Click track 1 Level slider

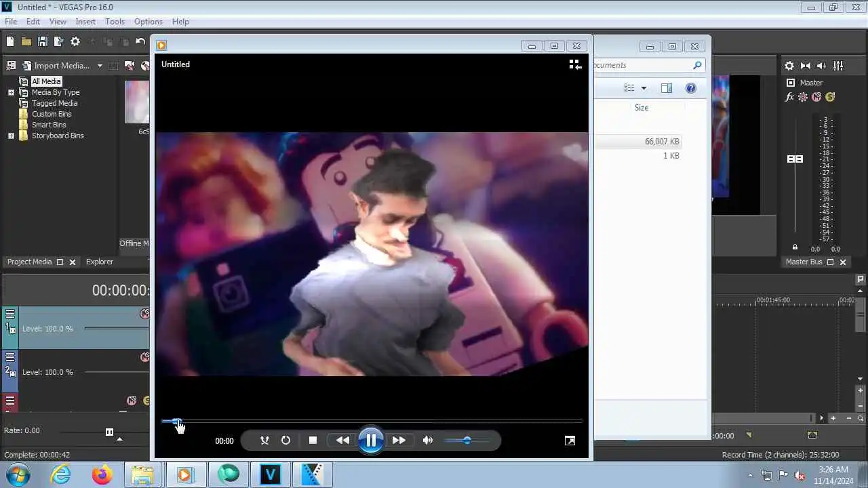(117, 329)
